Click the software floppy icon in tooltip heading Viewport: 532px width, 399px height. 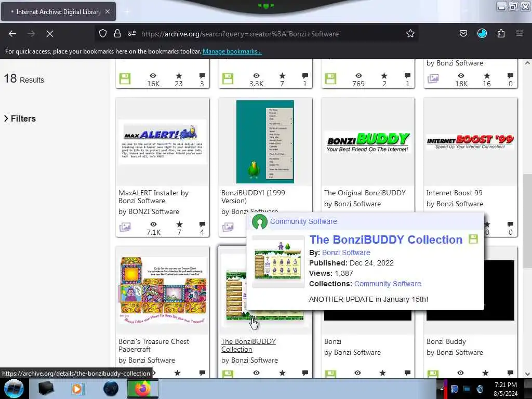click(x=473, y=239)
